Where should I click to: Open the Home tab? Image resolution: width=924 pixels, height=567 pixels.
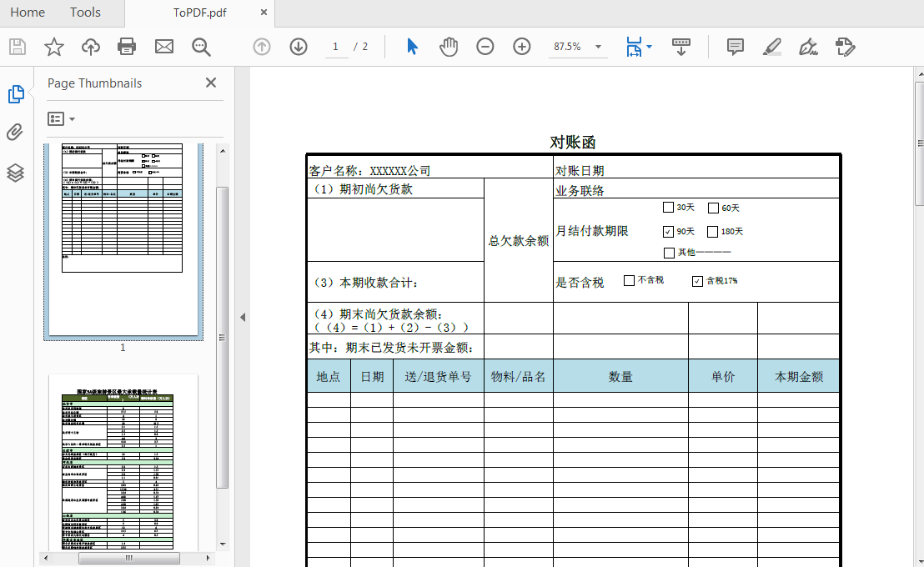tap(28, 13)
